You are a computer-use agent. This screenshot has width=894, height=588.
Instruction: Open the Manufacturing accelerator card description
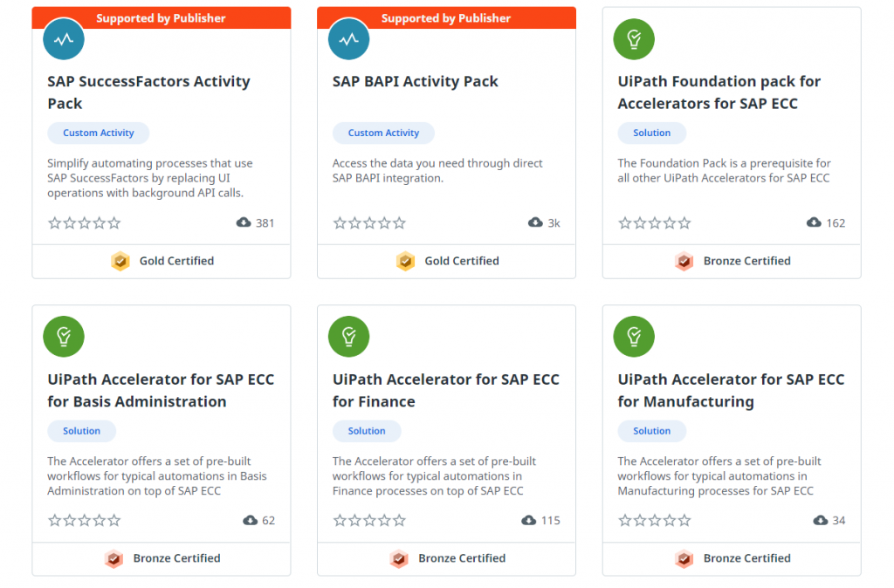pyautogui.click(x=719, y=475)
